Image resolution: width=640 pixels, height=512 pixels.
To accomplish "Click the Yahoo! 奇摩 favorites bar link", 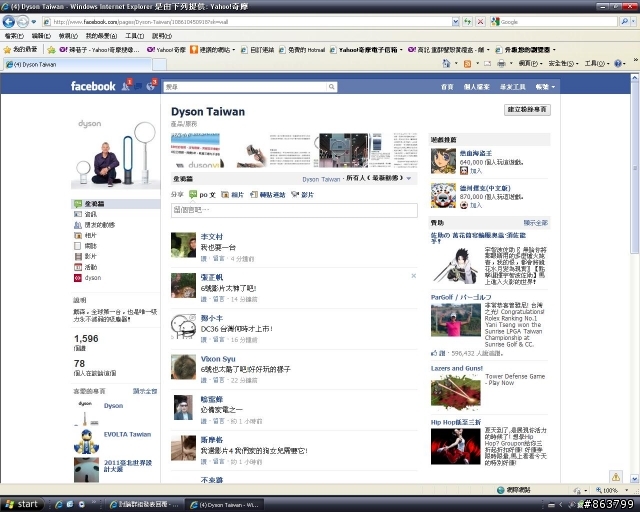I will pyautogui.click(x=166, y=50).
